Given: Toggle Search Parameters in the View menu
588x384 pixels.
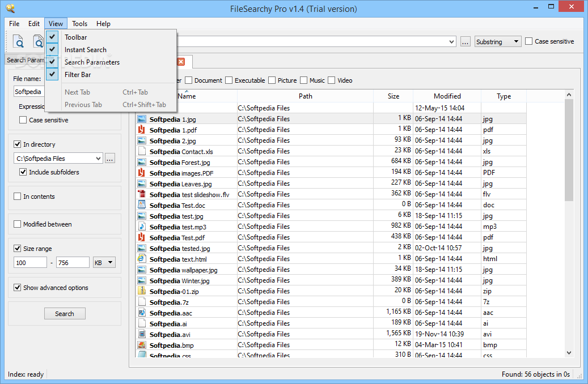Looking at the screenshot, I should pyautogui.click(x=111, y=62).
